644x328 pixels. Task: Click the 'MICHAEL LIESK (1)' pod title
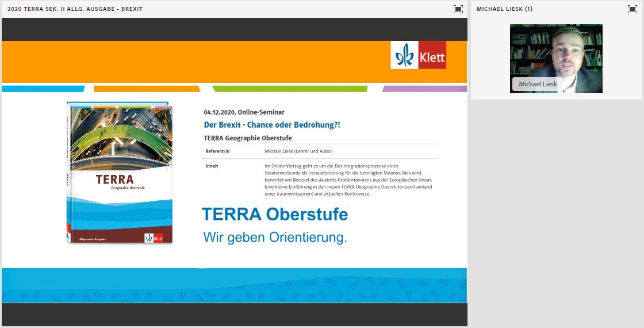[504, 9]
